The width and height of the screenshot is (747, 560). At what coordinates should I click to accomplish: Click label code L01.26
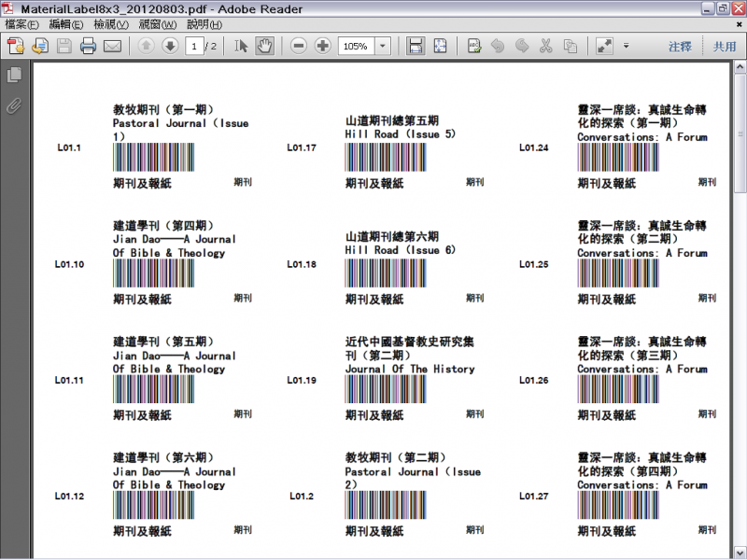click(533, 380)
